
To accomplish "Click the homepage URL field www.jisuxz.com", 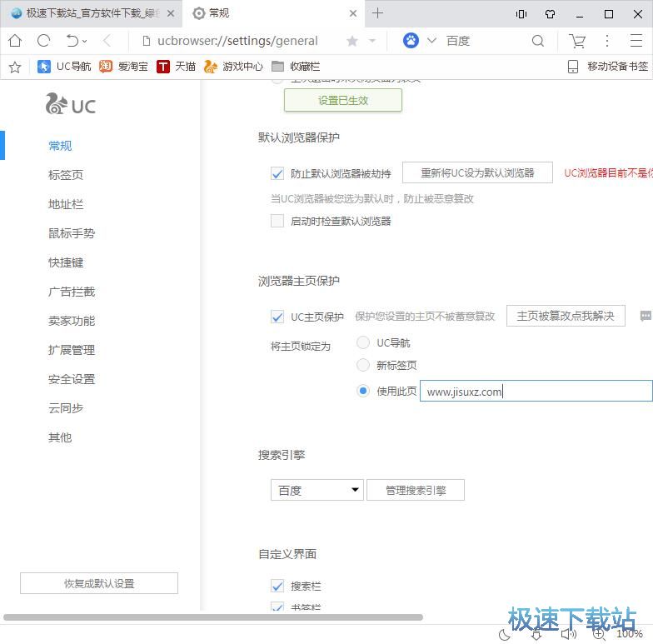I will 536,392.
